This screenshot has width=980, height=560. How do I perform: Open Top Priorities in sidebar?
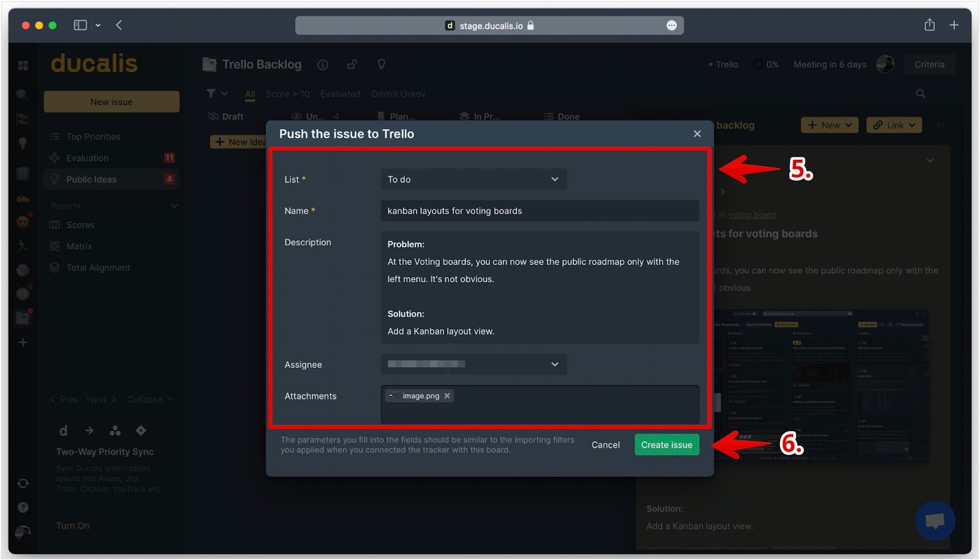click(x=93, y=136)
